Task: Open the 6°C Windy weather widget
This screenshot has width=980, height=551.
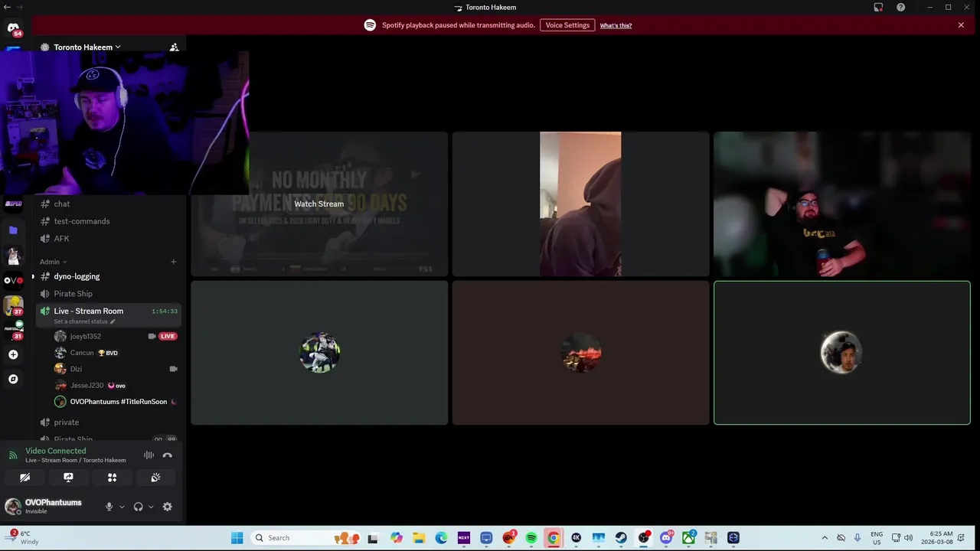Action: [24, 538]
